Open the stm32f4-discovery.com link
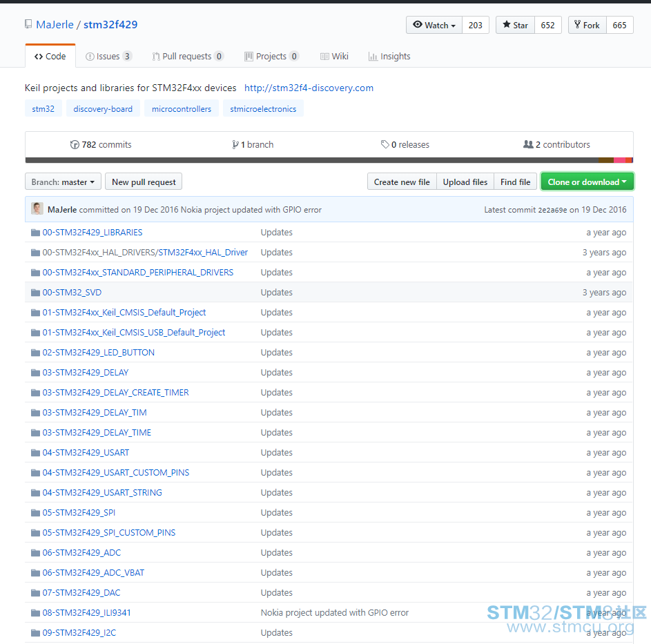Image resolution: width=651 pixels, height=644 pixels. (x=309, y=88)
